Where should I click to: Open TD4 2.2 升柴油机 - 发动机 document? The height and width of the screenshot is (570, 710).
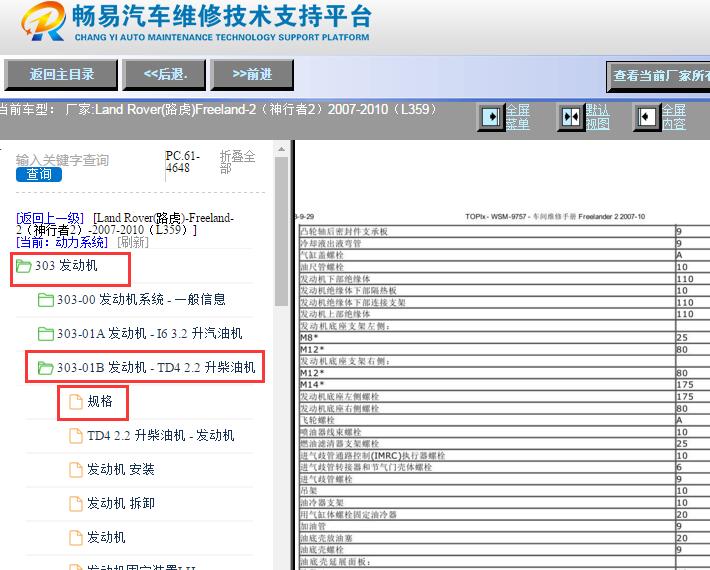point(161,435)
